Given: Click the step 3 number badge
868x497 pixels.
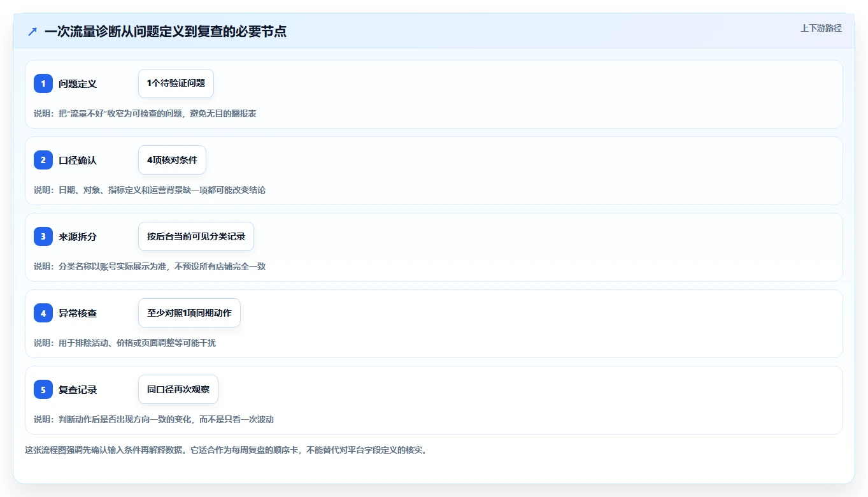Looking at the screenshot, I should [x=43, y=236].
